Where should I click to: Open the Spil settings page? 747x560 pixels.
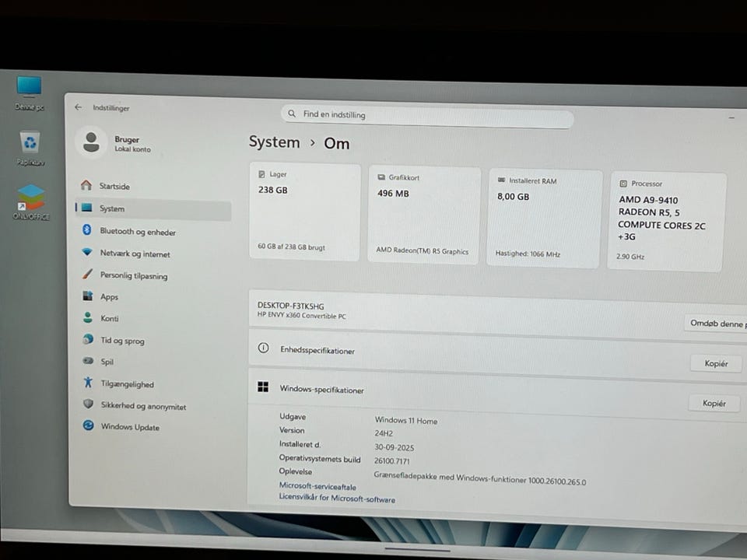coord(153,362)
